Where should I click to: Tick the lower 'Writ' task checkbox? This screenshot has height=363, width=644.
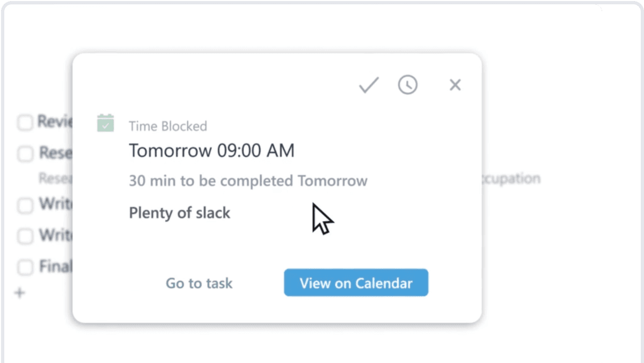click(25, 236)
